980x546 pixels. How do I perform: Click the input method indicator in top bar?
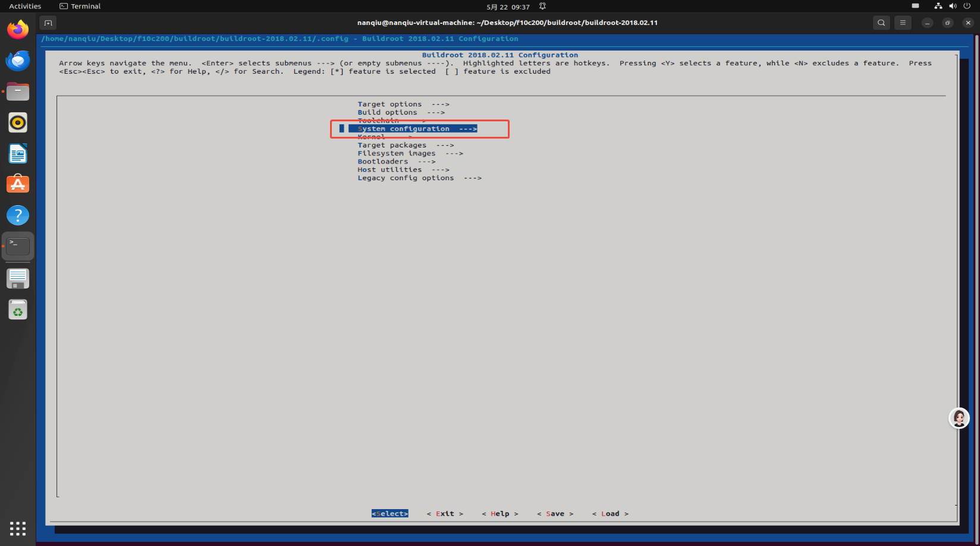pos(915,6)
